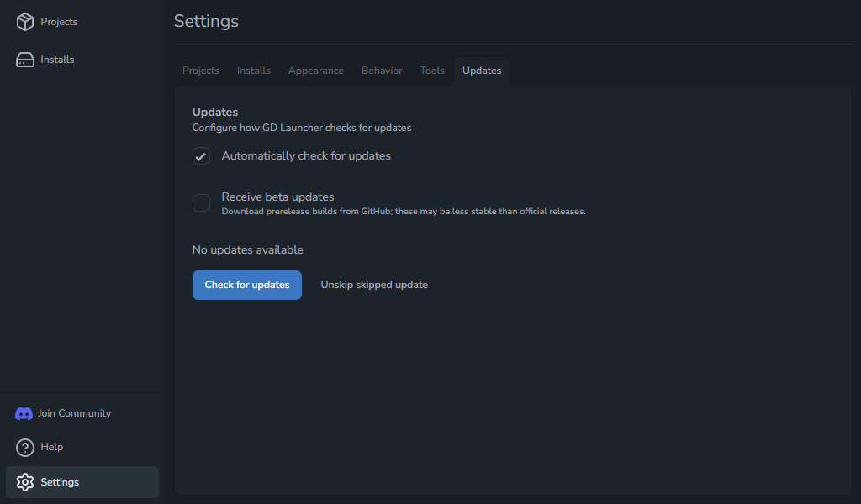Screen dimensions: 861x504
Task: Switch to the Installs settings tab
Action: click(x=254, y=71)
